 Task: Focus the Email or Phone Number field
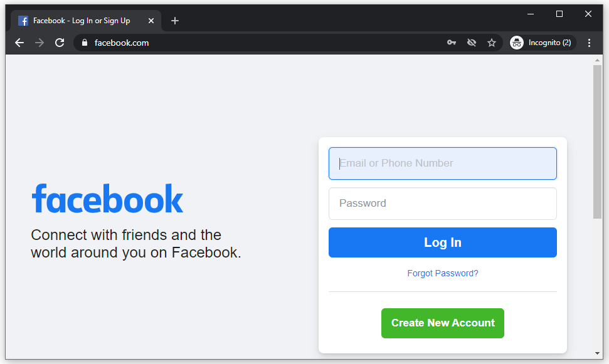[442, 164]
